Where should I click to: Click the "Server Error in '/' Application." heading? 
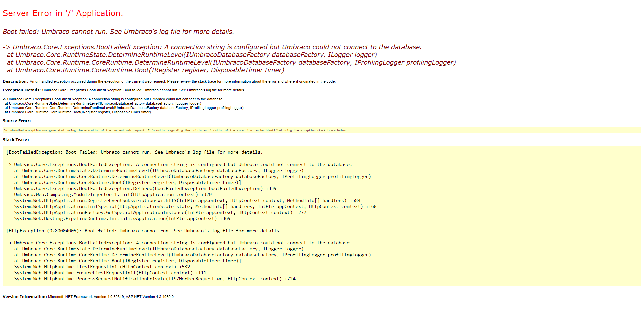[63, 13]
